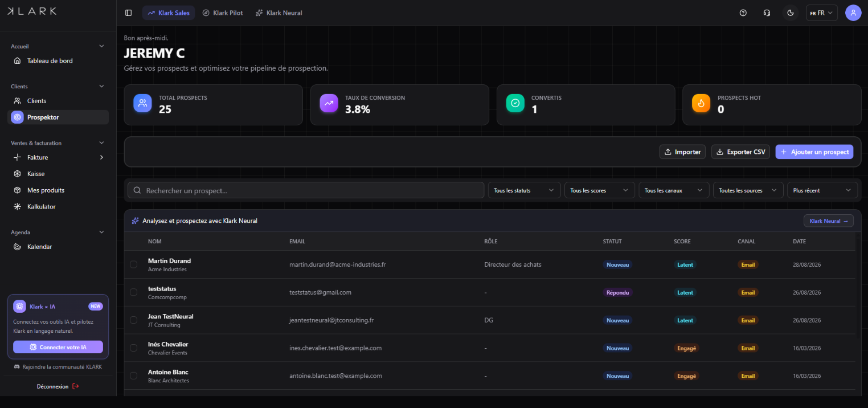This screenshot has height=408, width=868.
Task: Select checkbox for teststatus row
Action: 133,292
